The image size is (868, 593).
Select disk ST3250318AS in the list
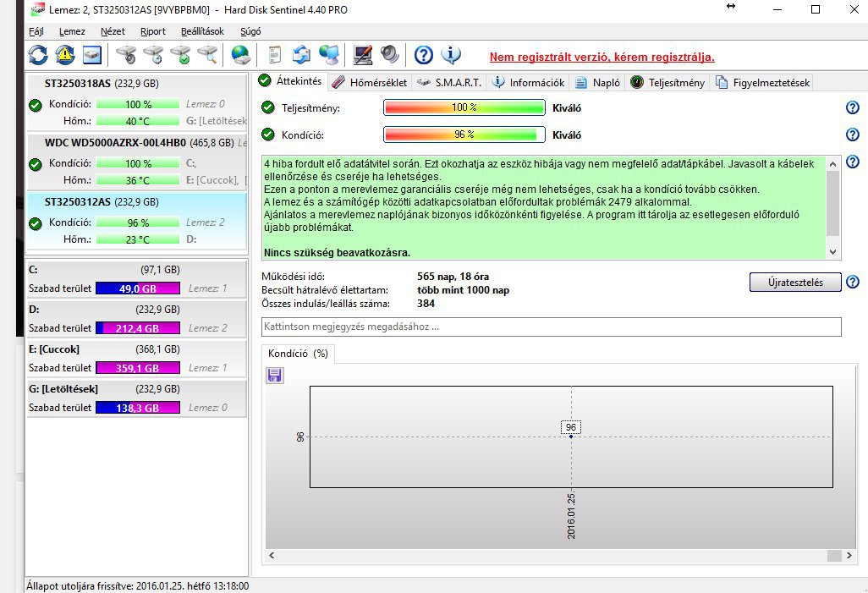pyautogui.click(x=137, y=102)
